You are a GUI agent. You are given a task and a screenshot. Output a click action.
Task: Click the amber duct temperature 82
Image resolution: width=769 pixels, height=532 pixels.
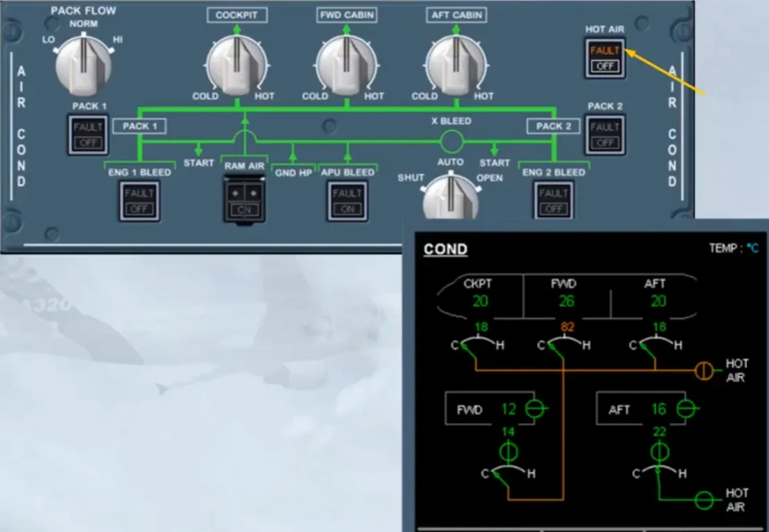567,327
